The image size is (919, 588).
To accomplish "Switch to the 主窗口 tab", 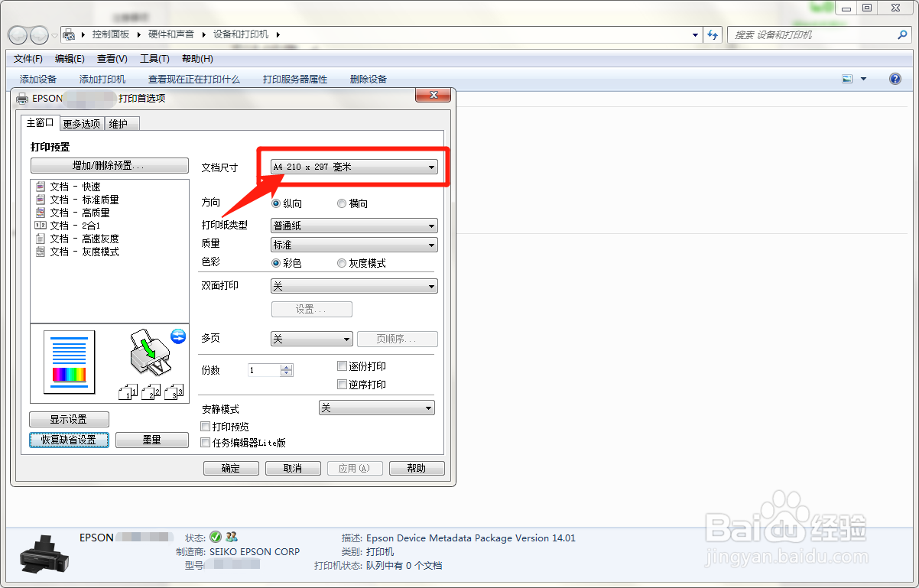I will click(x=41, y=123).
